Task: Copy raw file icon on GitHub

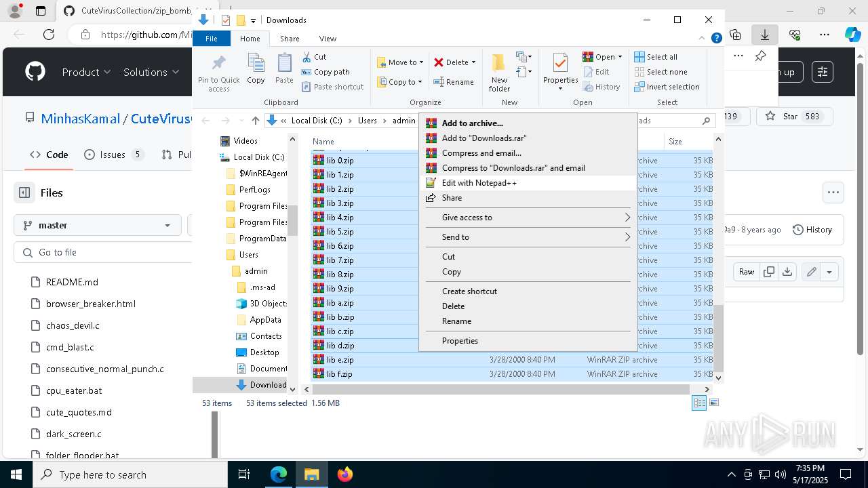Action: point(768,272)
